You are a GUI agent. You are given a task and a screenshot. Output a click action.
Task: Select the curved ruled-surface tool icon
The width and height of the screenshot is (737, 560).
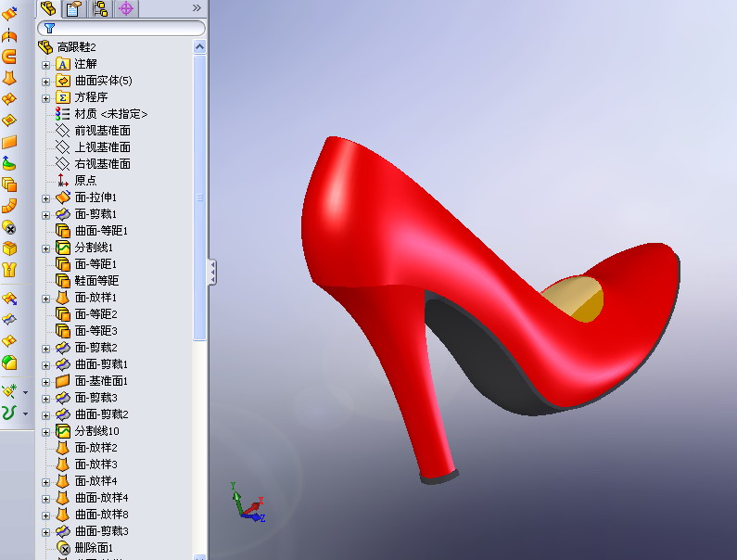click(9, 206)
